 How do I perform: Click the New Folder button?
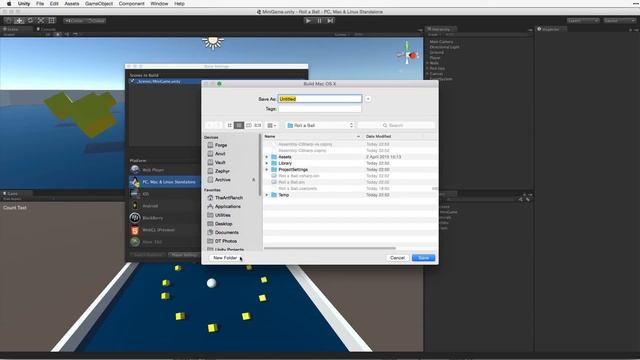[x=225, y=258]
